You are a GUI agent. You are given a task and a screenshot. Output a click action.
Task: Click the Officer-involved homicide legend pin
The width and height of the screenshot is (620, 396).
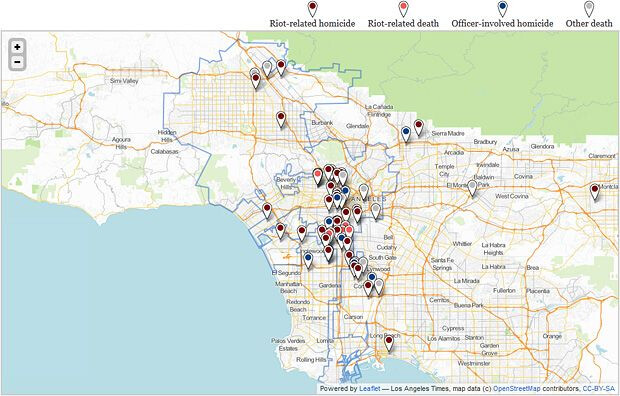tap(503, 9)
